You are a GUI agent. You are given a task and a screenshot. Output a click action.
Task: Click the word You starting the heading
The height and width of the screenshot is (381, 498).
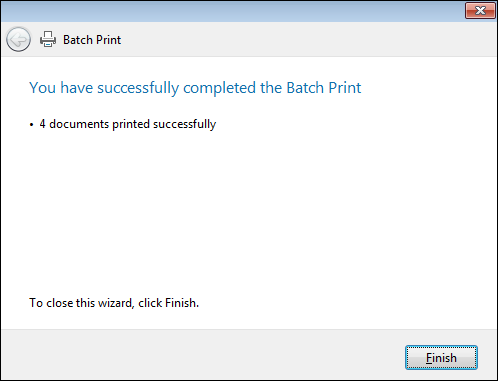pos(42,88)
